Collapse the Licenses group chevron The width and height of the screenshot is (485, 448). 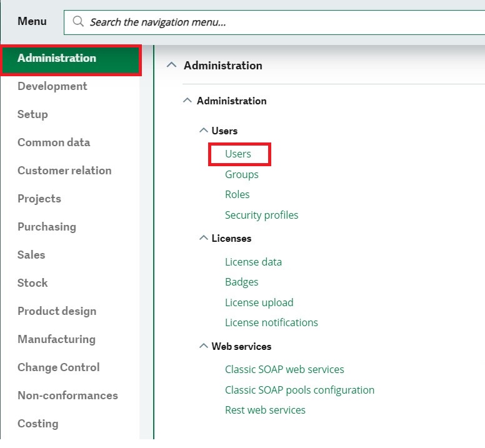tap(204, 238)
